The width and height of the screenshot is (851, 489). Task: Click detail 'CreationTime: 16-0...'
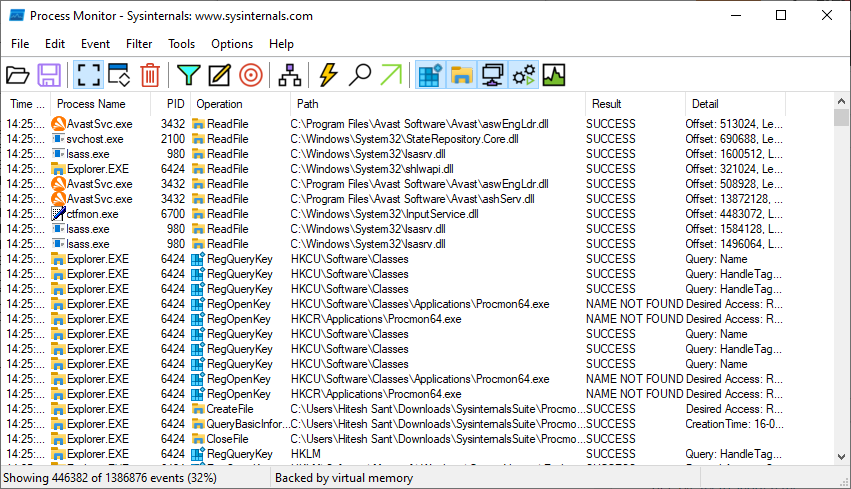click(734, 424)
